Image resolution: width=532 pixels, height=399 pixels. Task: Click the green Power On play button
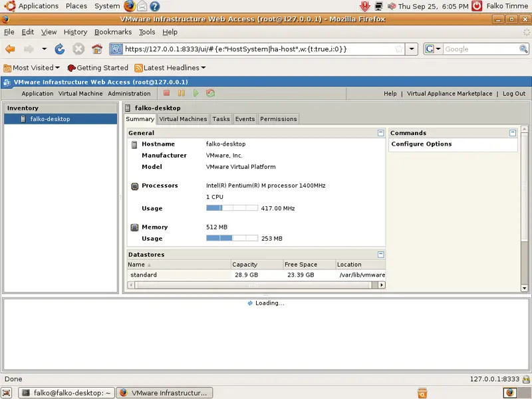196,93
